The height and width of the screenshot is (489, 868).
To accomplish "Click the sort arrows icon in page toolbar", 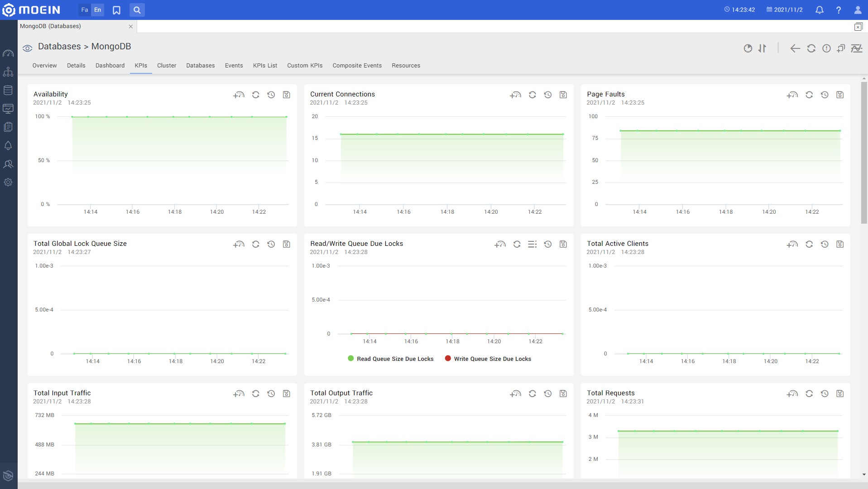I will point(762,48).
